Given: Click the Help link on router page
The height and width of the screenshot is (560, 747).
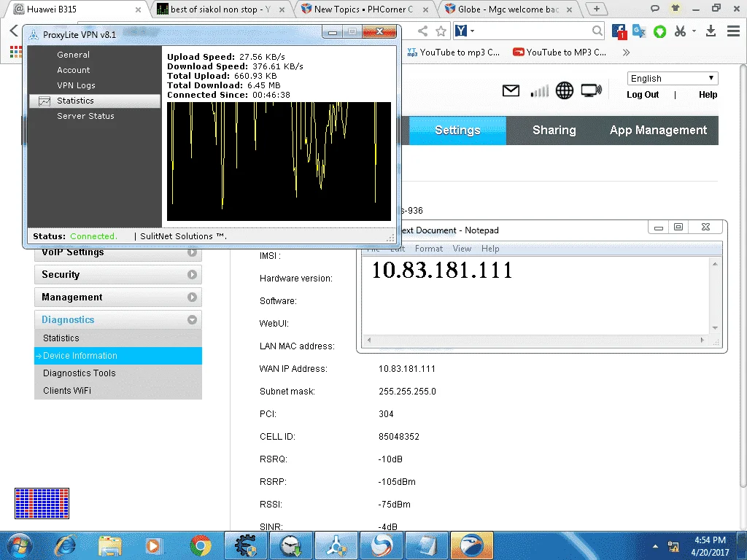Looking at the screenshot, I should coord(708,94).
